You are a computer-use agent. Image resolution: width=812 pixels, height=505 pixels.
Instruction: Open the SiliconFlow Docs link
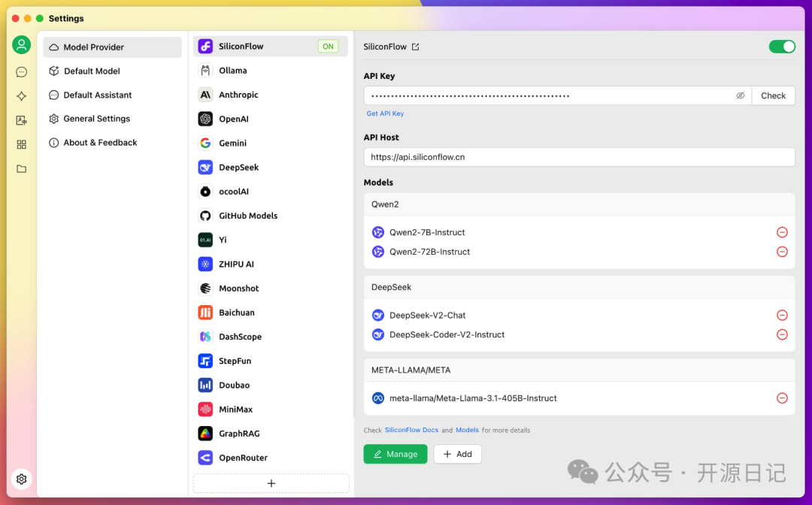coord(411,430)
